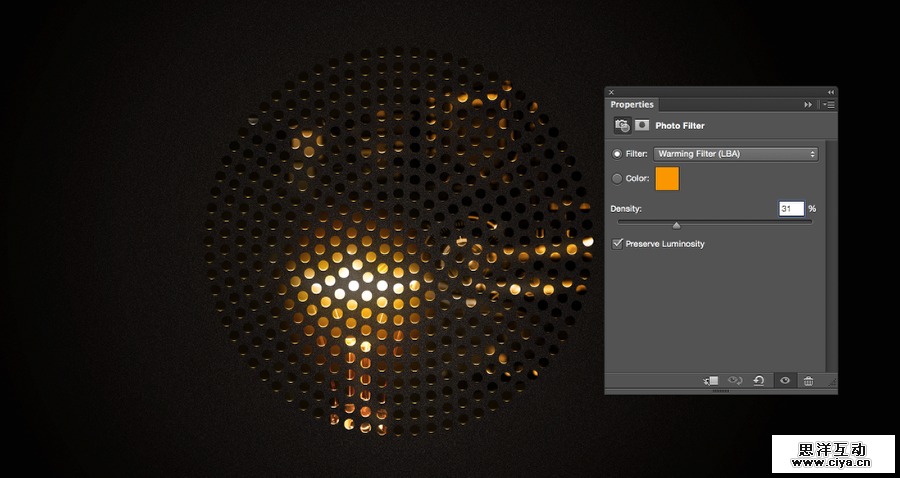
Task: Open the Properties panel options menu
Action: tap(829, 104)
